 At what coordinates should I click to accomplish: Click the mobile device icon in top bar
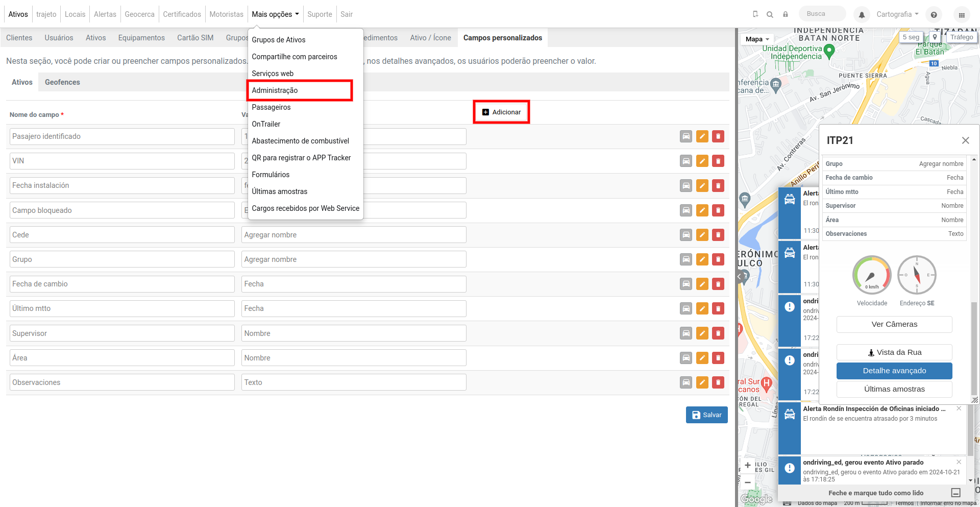coord(755,14)
